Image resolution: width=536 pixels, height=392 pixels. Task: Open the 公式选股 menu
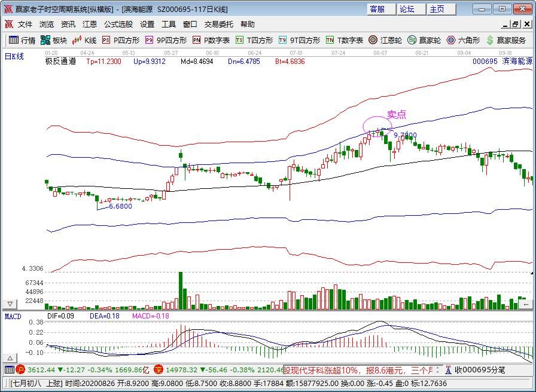pyautogui.click(x=118, y=24)
